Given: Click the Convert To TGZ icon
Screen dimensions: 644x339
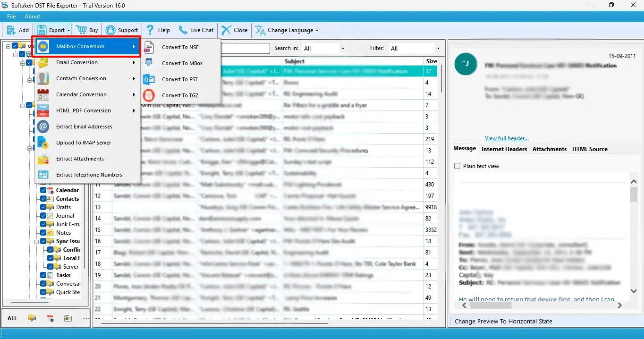Looking at the screenshot, I should point(149,95).
